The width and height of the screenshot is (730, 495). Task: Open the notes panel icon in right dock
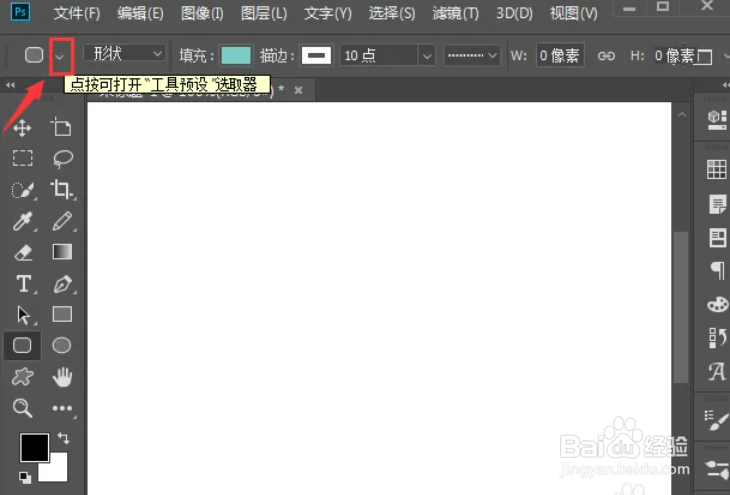click(x=717, y=204)
